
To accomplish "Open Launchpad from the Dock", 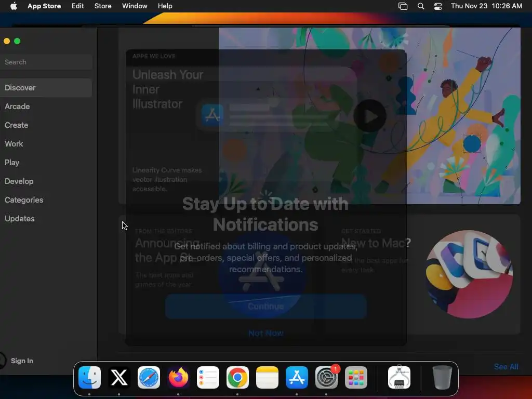I will (x=356, y=377).
